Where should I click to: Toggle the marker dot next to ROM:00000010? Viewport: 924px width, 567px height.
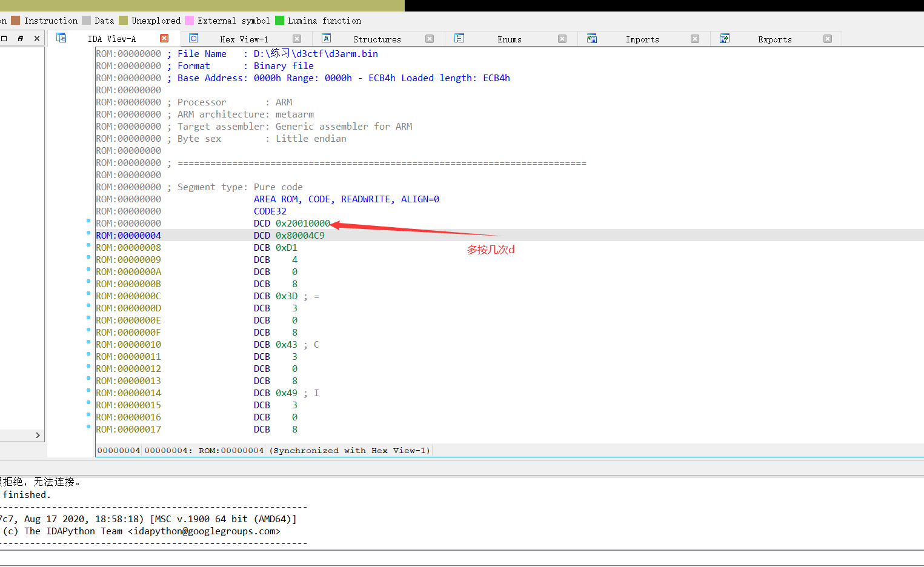pos(88,341)
